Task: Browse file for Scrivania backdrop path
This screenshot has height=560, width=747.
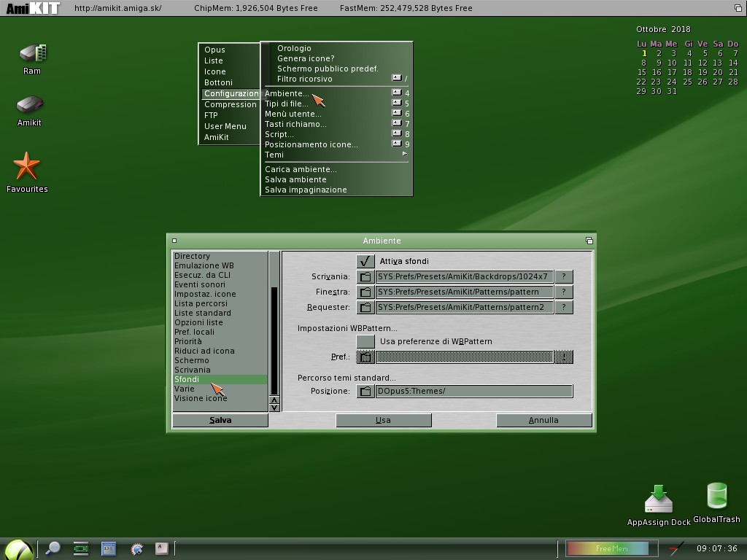Action: [365, 277]
